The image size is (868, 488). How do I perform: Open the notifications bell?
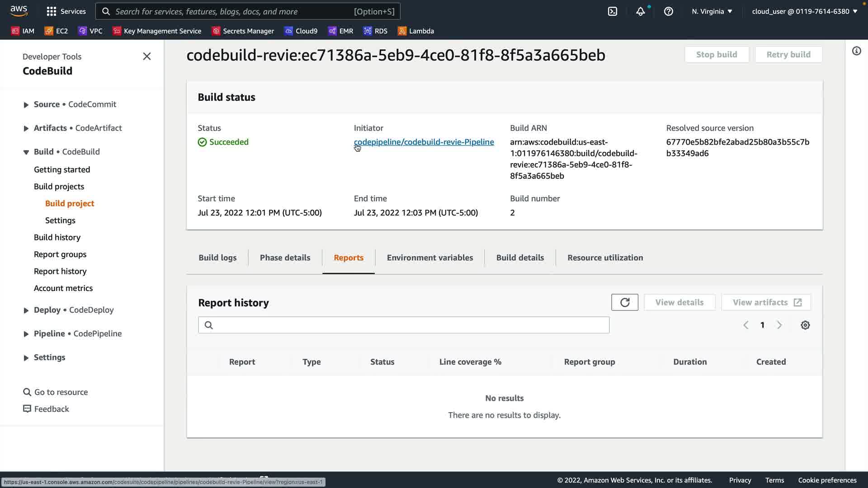point(640,11)
